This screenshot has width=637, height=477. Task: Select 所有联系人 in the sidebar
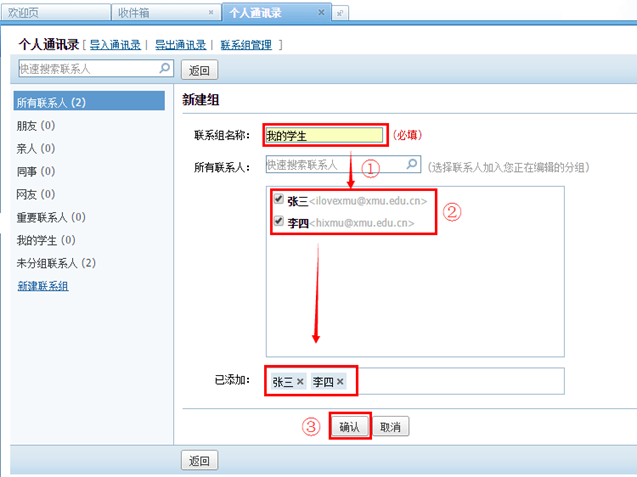coord(51,102)
